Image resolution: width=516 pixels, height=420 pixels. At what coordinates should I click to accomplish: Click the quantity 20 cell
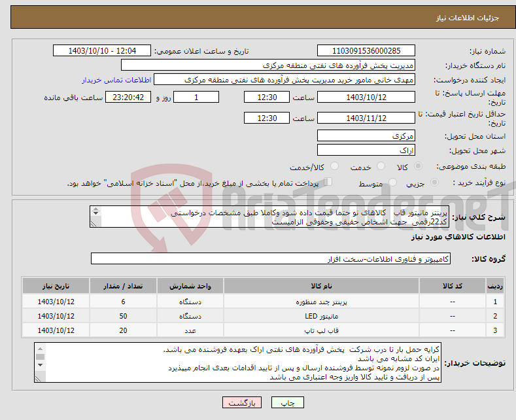[123, 330]
